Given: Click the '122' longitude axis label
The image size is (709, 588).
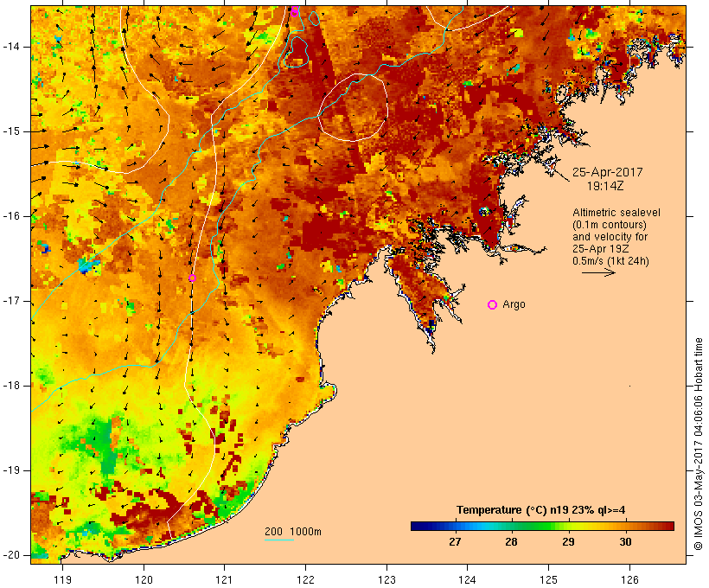Looking at the screenshot, I should tap(306, 579).
